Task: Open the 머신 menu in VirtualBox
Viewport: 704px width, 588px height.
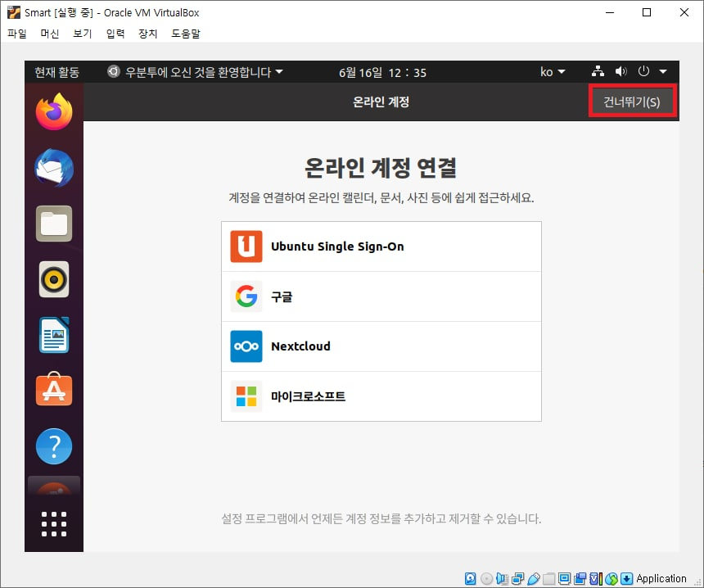Action: [50, 34]
